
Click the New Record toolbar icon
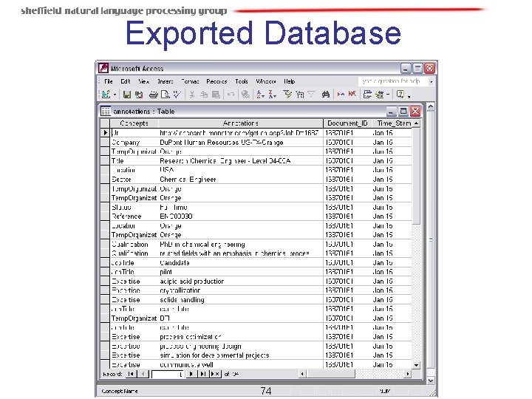341,95
